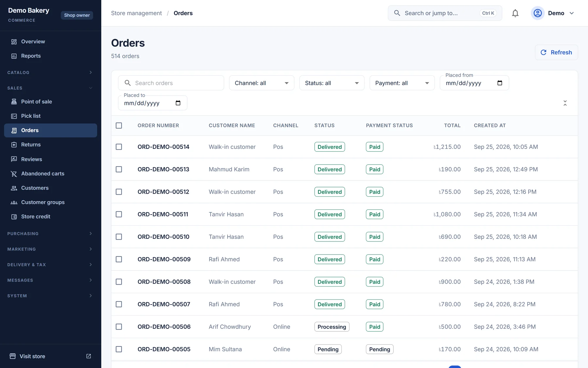Open the Payment: all dropdown
This screenshot has height=368, width=588.
[402, 83]
